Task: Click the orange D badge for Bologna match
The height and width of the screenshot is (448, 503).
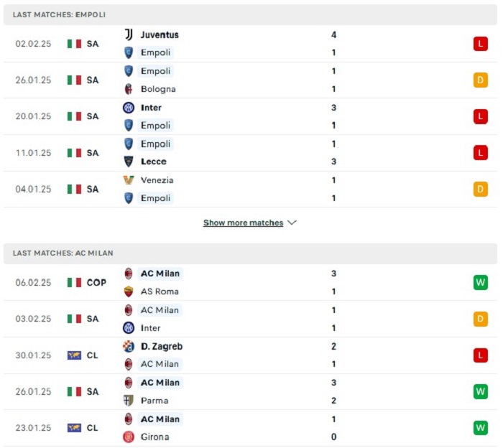Action: (x=481, y=80)
